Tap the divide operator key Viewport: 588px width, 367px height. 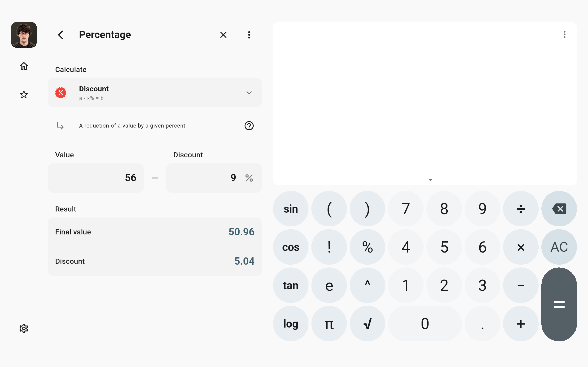click(521, 209)
